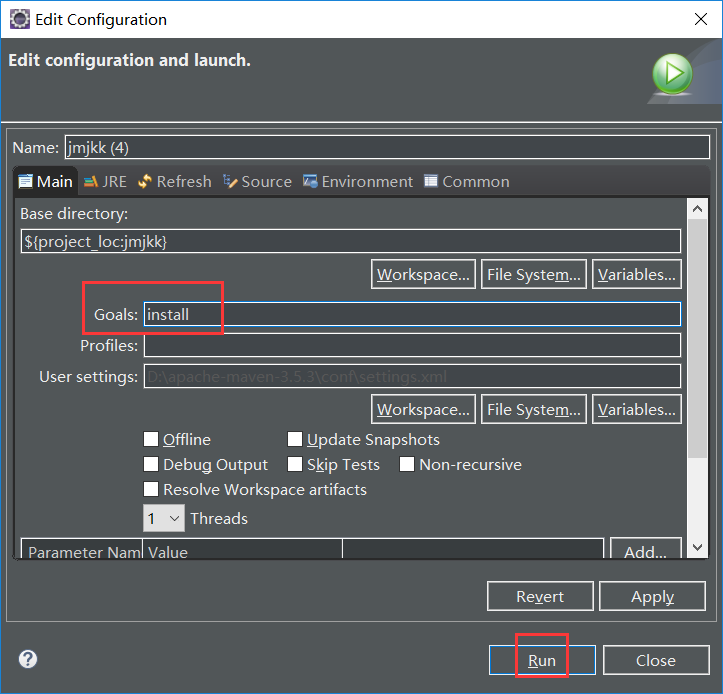Image resolution: width=723 pixels, height=694 pixels.
Task: Toggle the Non-recursive checkbox
Action: [407, 464]
